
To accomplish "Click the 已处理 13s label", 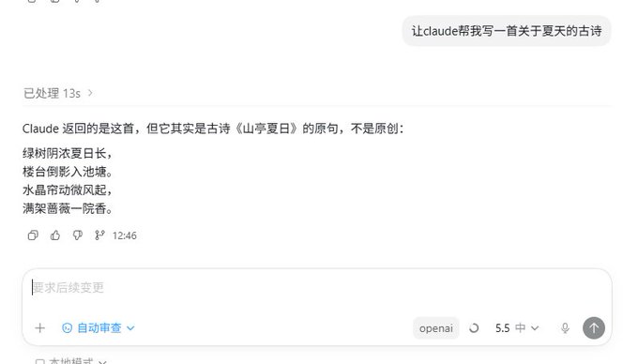I will [53, 93].
